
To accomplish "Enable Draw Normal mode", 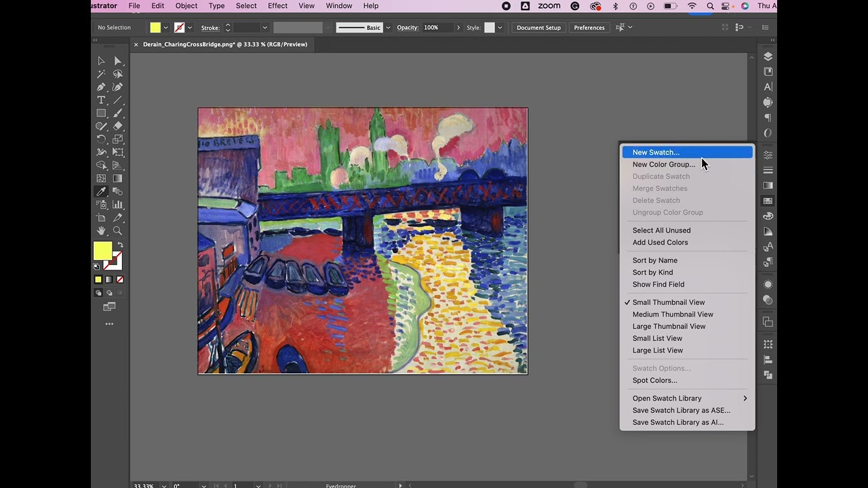I will tap(98, 293).
